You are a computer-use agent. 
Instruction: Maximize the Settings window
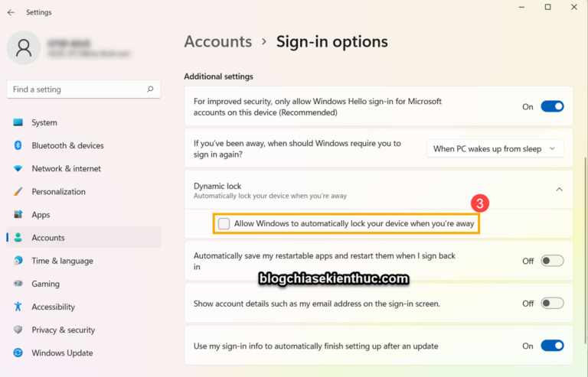pos(548,7)
